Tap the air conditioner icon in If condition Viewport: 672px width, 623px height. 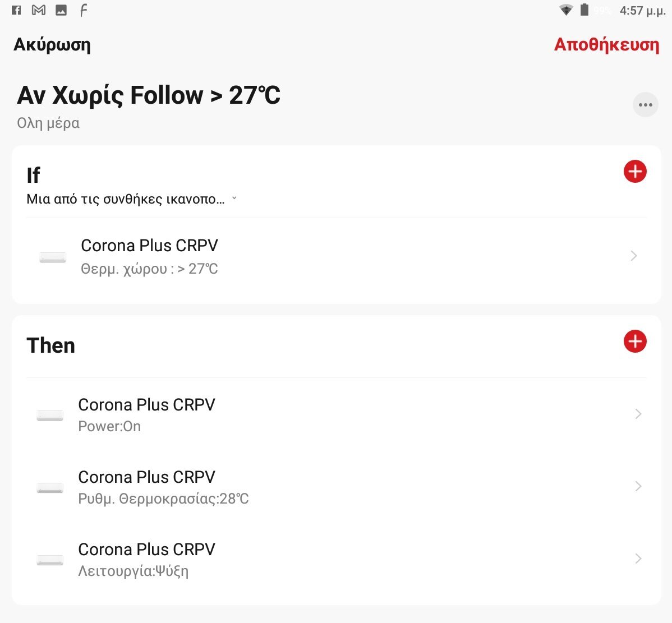[52, 257]
